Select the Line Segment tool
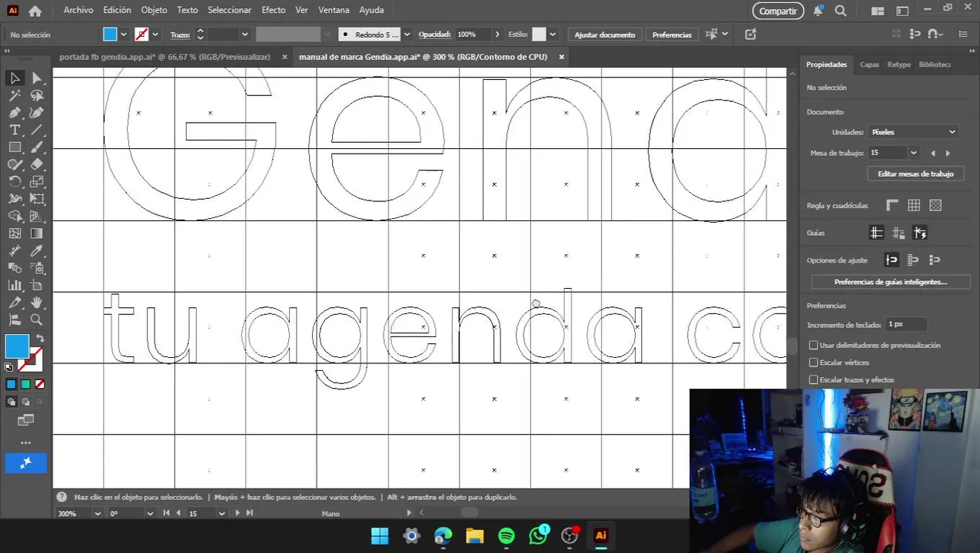 pyautogui.click(x=37, y=130)
